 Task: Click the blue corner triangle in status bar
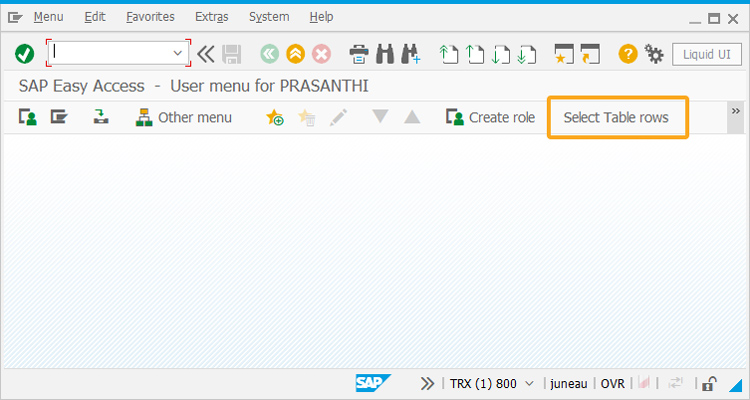coord(735,385)
